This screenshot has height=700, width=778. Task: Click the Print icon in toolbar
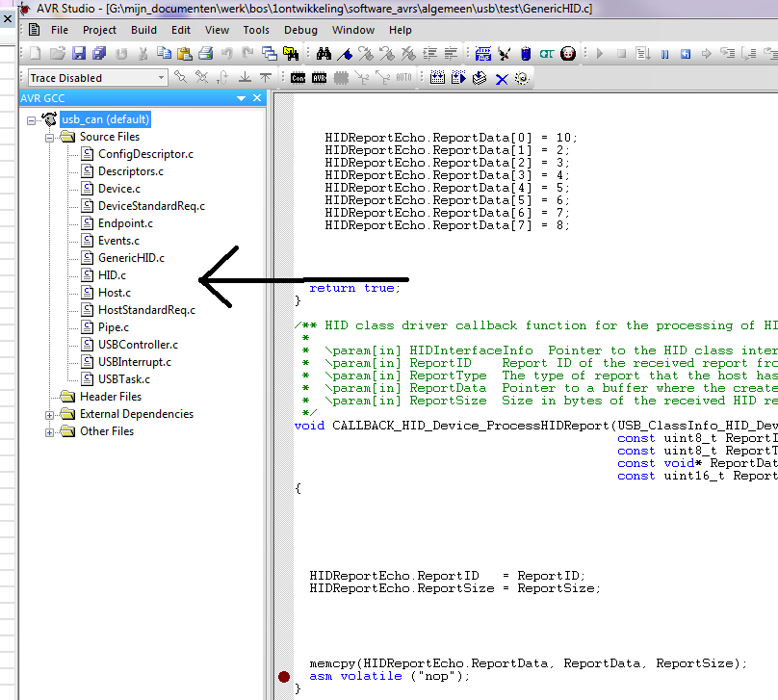pos(205,54)
